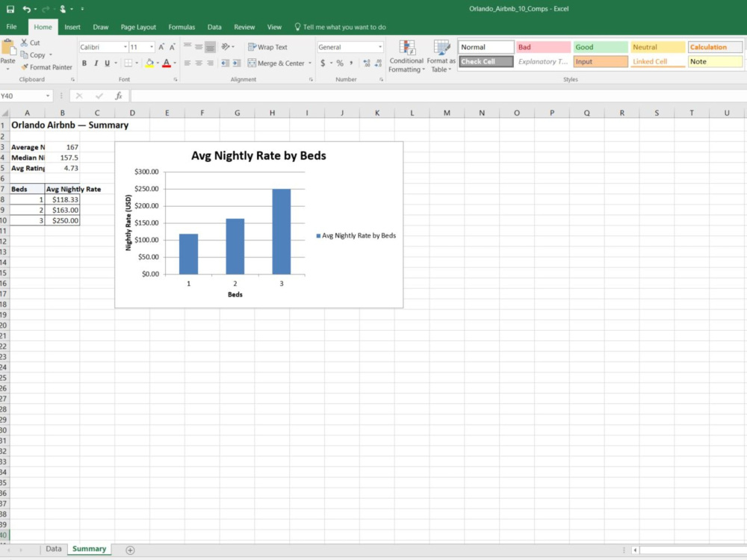The image size is (747, 560).
Task: Switch to the Insert ribbon tab
Action: coord(72,27)
